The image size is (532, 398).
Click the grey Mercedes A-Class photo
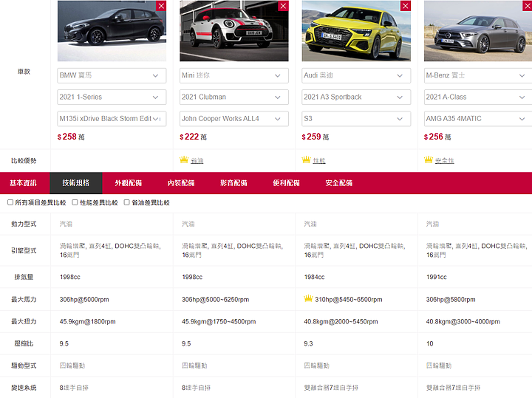click(x=478, y=31)
